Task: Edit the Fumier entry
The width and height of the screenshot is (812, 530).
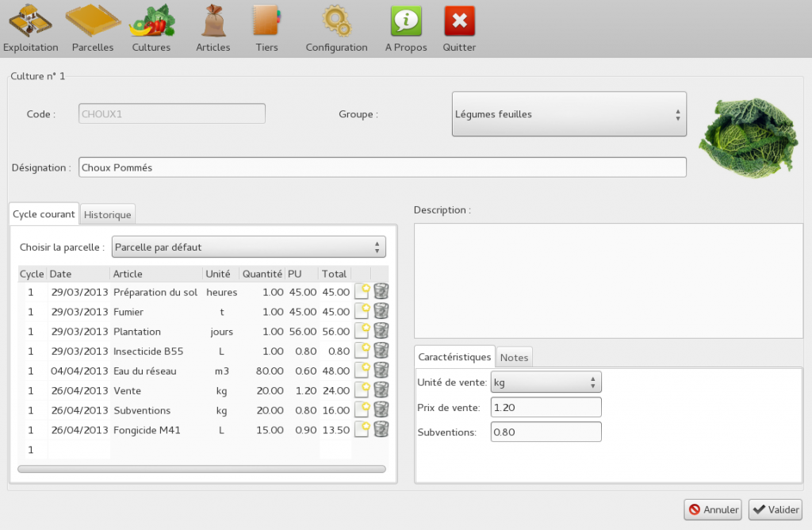Action: click(362, 311)
